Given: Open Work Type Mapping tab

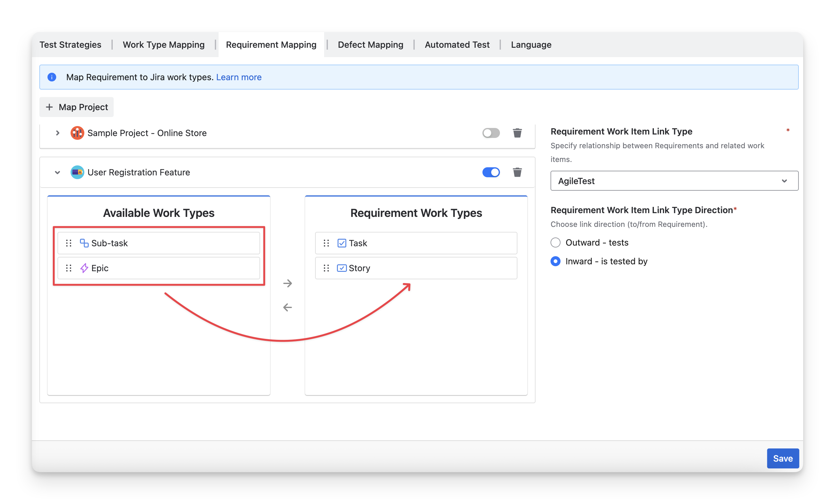Looking at the screenshot, I should (x=164, y=45).
